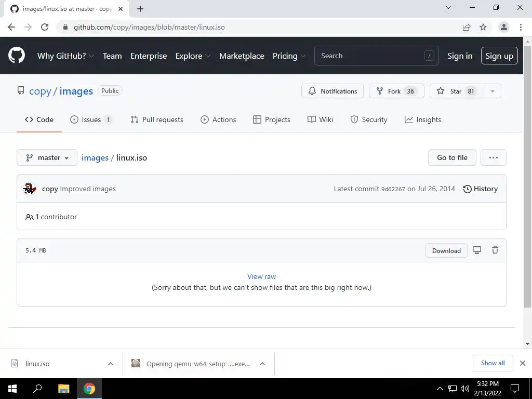Open Windows Start menu
The width and height of the screenshot is (532, 399).
pos(12,389)
